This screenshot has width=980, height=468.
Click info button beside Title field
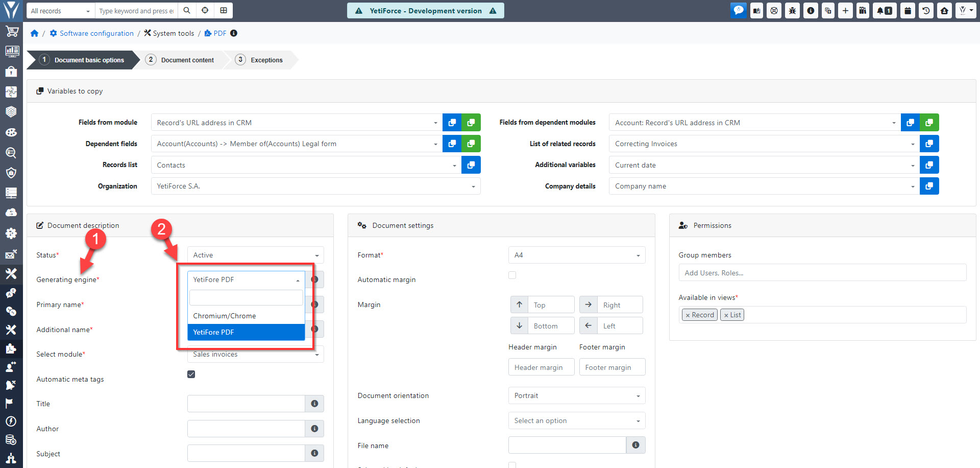[x=314, y=404]
